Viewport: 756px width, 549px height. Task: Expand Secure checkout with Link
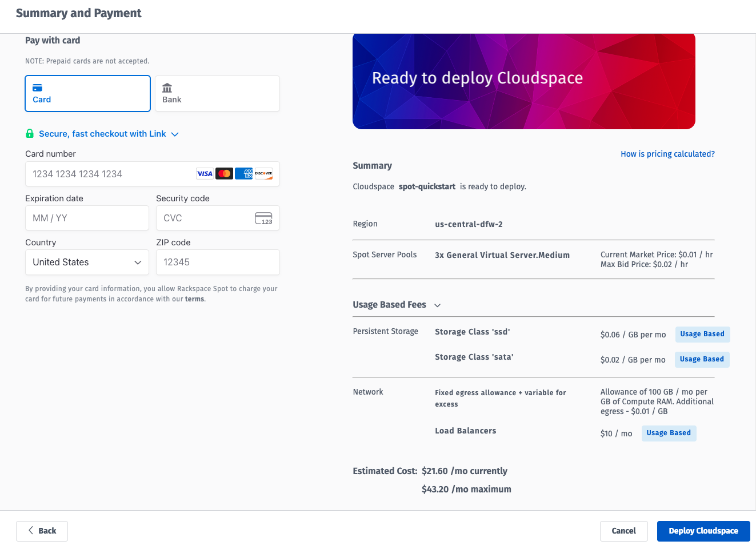(x=103, y=134)
